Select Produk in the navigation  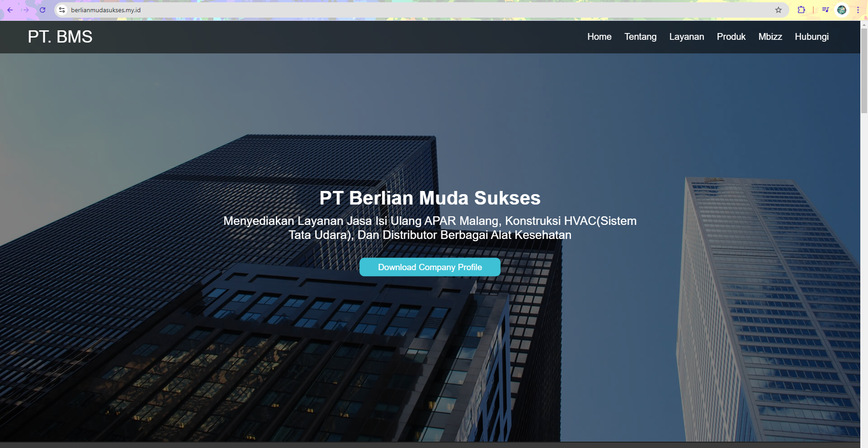731,37
